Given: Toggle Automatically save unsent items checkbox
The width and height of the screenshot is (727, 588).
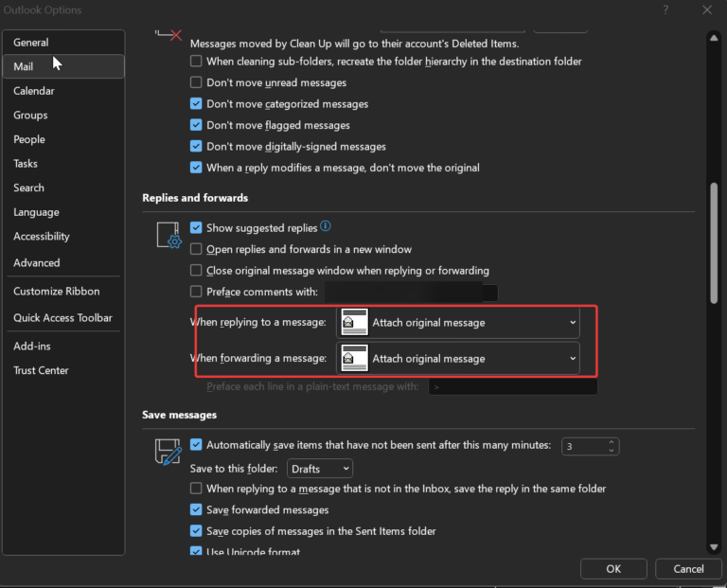Looking at the screenshot, I should [x=196, y=445].
